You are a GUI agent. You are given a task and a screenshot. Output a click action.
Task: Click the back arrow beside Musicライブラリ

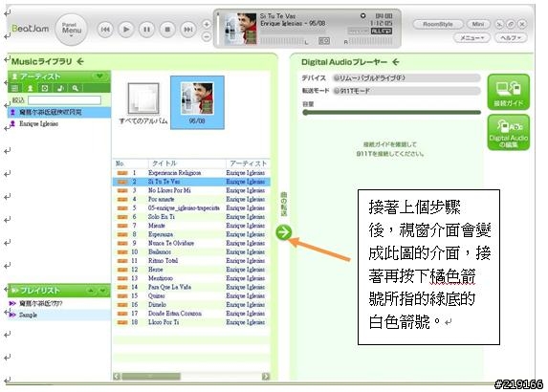[x=80, y=61]
